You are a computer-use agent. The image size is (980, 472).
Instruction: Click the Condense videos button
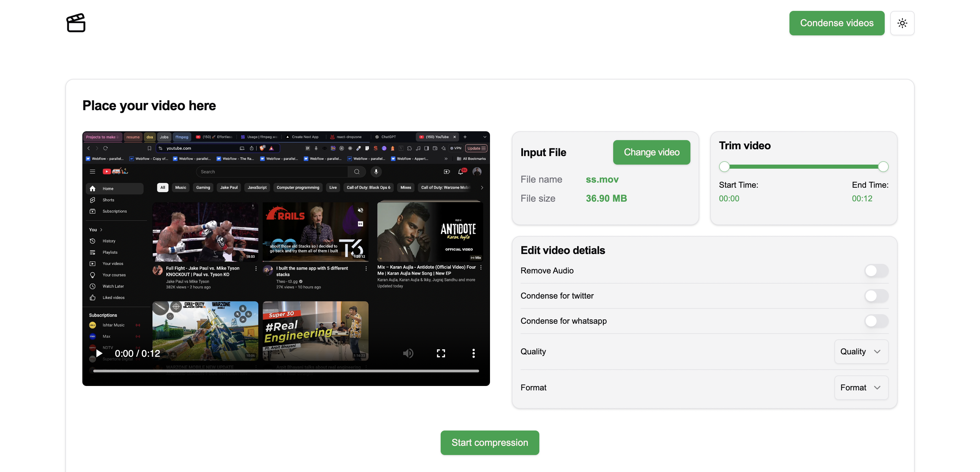[836, 22]
